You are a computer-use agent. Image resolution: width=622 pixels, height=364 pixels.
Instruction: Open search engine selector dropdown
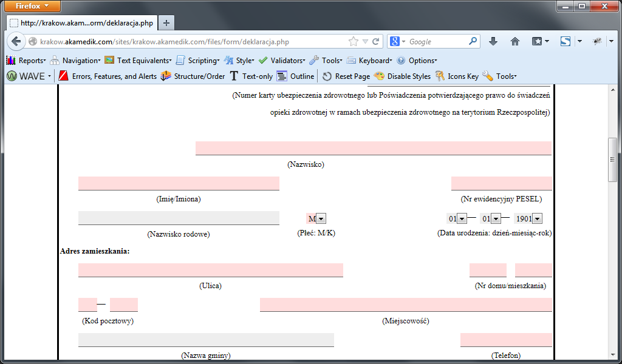[398, 41]
